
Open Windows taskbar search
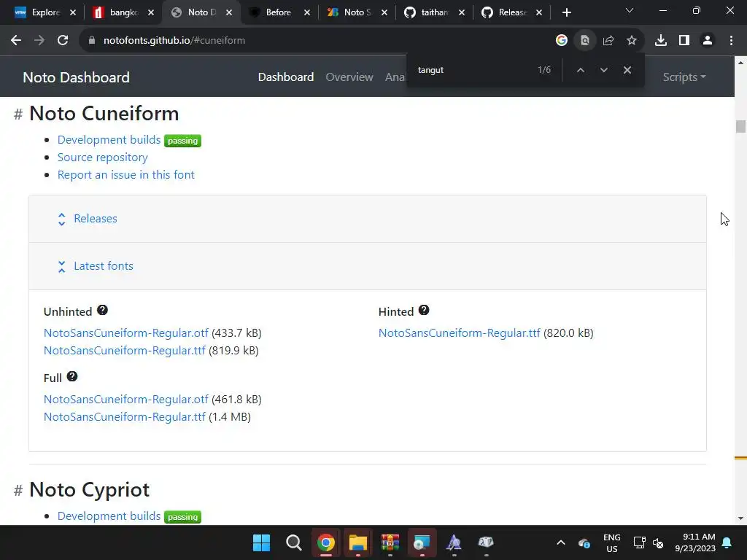(x=293, y=542)
